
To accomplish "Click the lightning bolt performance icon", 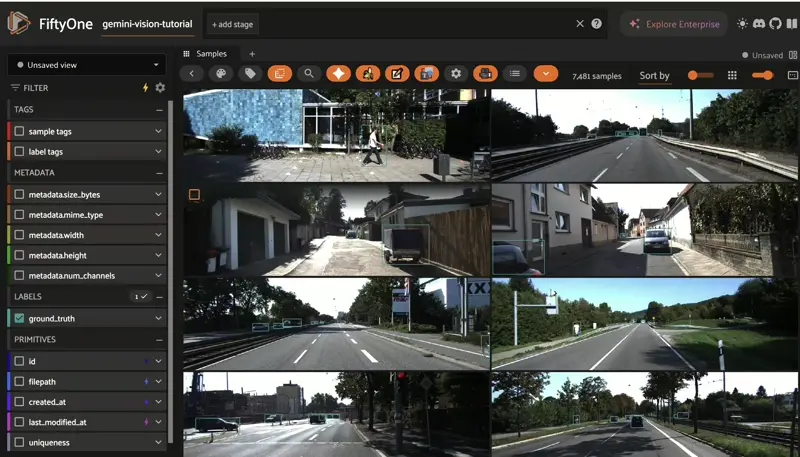I will pos(145,88).
